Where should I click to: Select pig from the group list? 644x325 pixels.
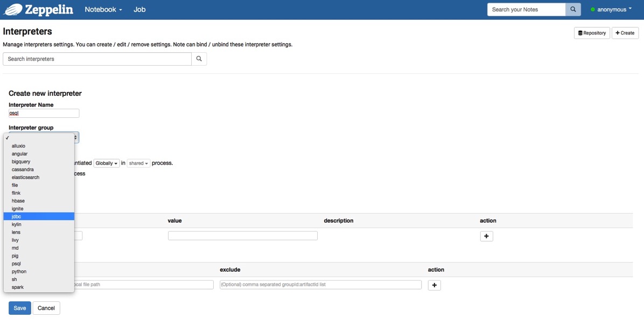(39, 256)
